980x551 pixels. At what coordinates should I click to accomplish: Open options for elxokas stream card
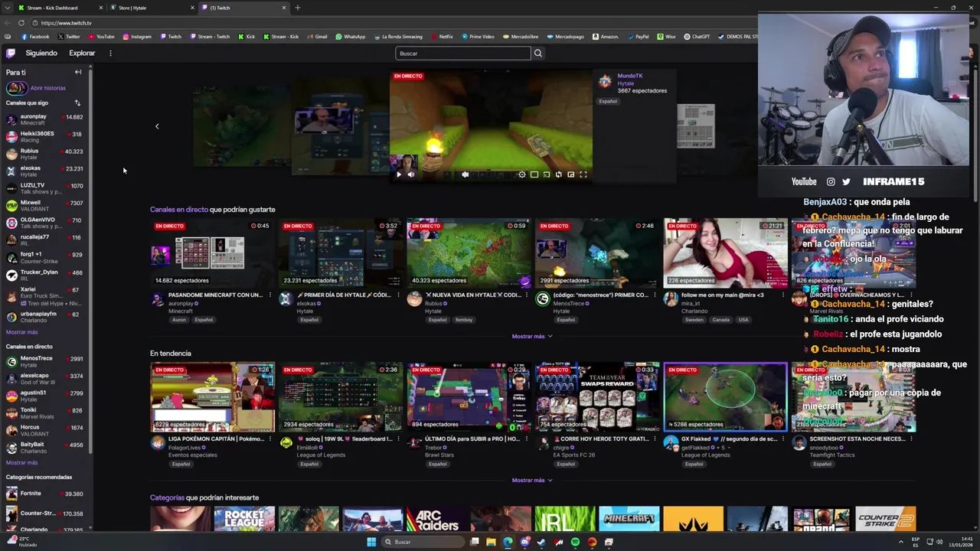398,295
